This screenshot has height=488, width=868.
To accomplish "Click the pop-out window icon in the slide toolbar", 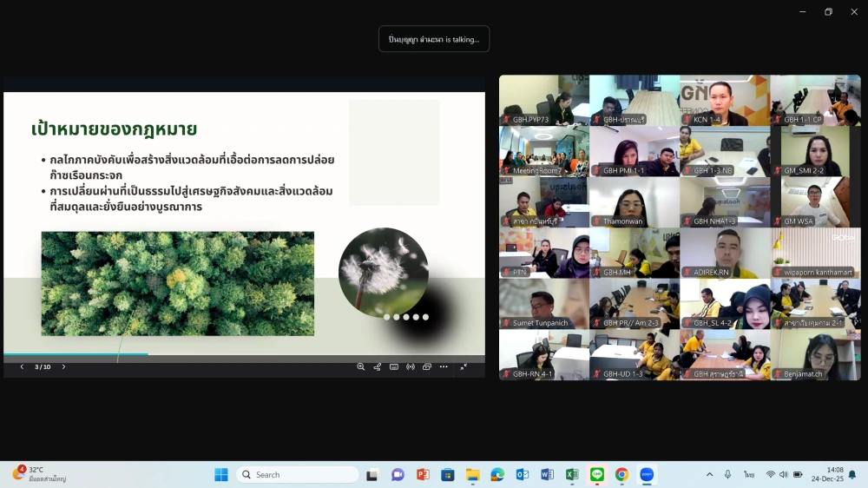I will [427, 366].
